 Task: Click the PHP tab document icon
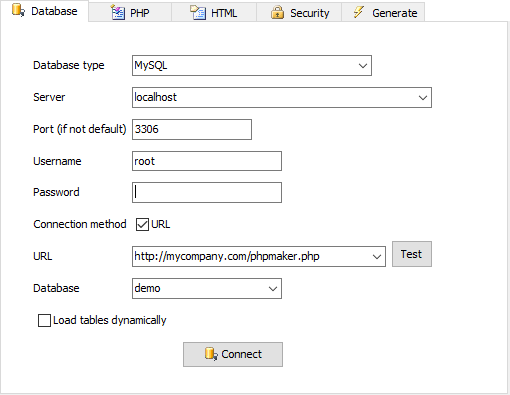[x=118, y=13]
